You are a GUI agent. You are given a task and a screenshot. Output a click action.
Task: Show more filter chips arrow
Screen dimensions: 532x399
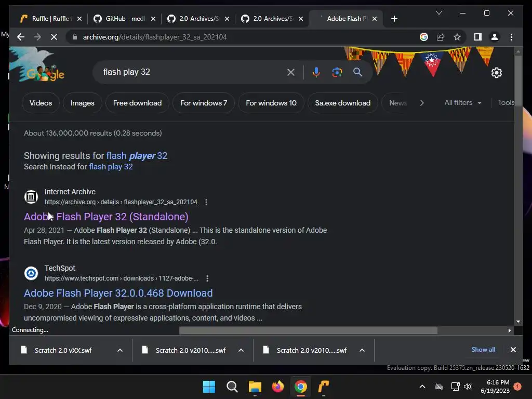click(422, 103)
